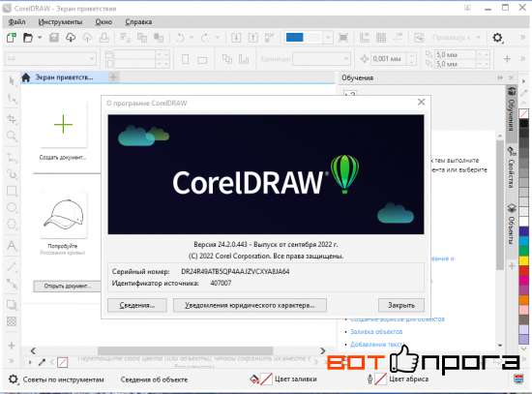
Task: Pick the yellow palette swatch
Action: pos(524,260)
